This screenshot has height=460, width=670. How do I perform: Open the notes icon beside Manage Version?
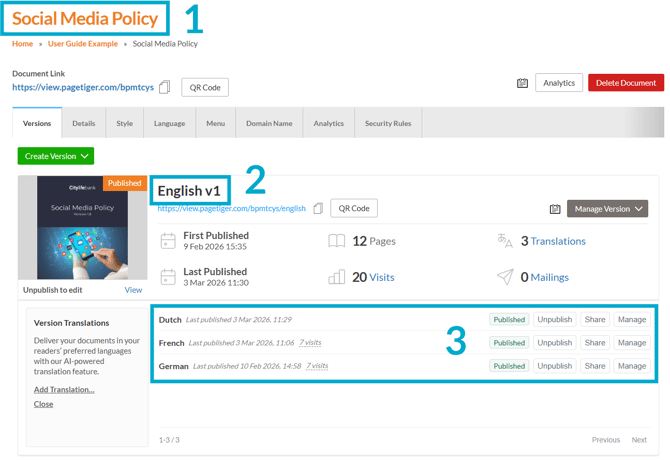(x=555, y=209)
